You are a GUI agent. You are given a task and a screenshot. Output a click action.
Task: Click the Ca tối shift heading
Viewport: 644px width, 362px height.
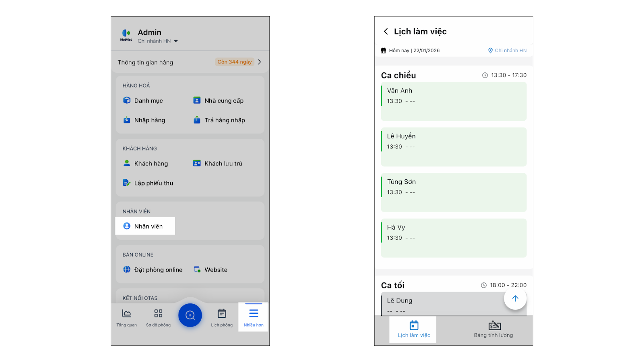(x=393, y=285)
